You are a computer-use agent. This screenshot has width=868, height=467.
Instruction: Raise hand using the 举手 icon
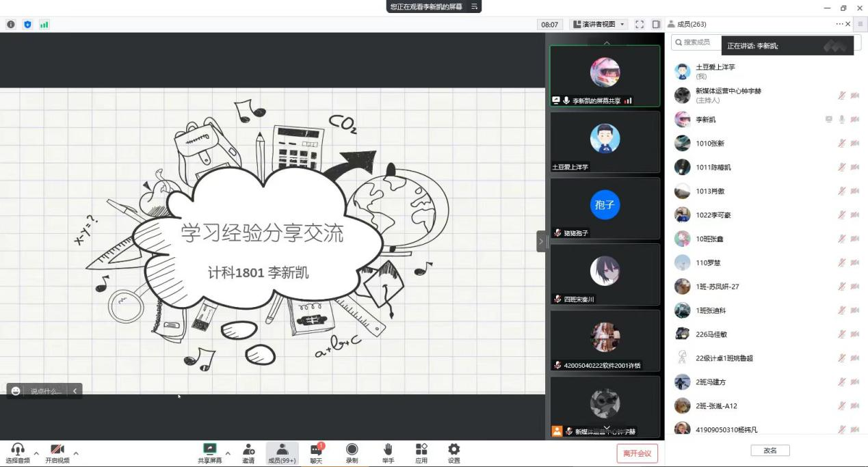click(387, 450)
